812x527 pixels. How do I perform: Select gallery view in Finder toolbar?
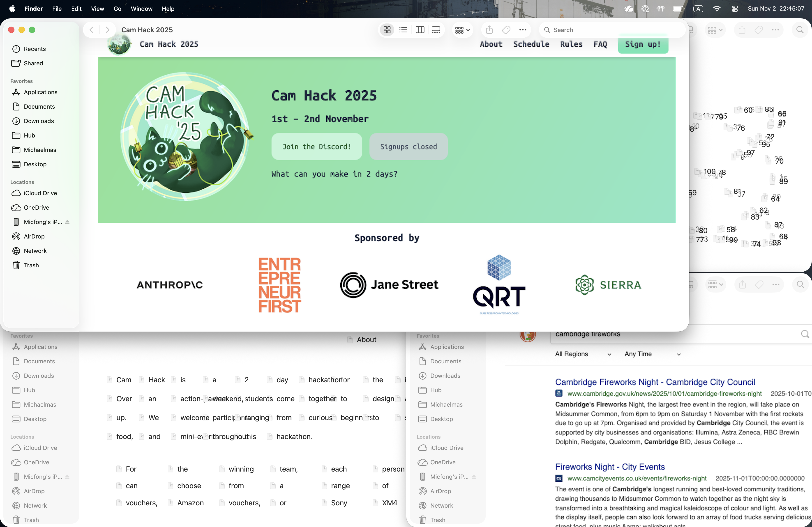point(436,30)
